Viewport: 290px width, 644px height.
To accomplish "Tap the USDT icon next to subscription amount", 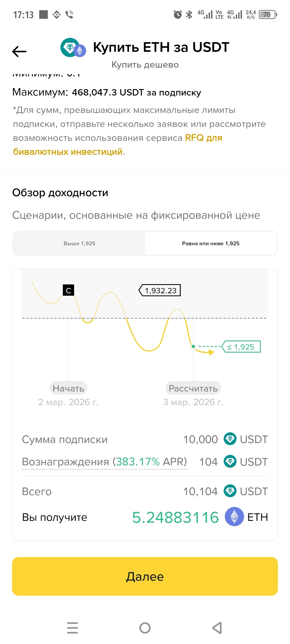I will (230, 439).
